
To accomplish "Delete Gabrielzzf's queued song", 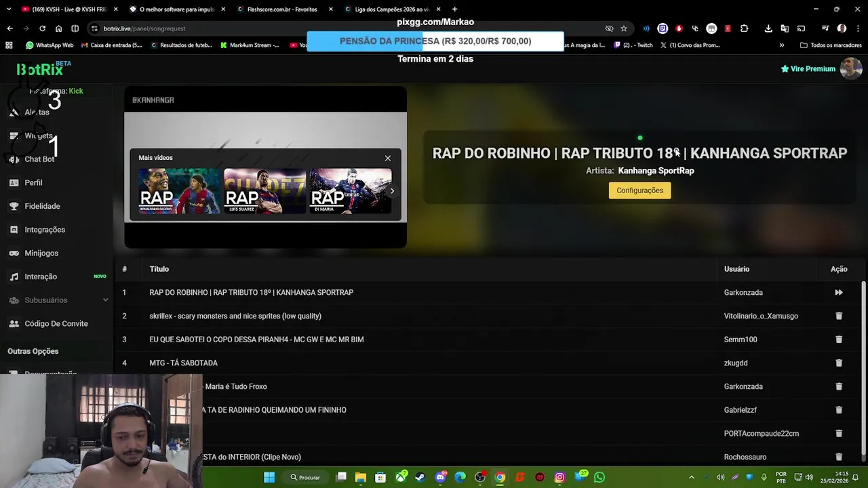I will coord(839,410).
